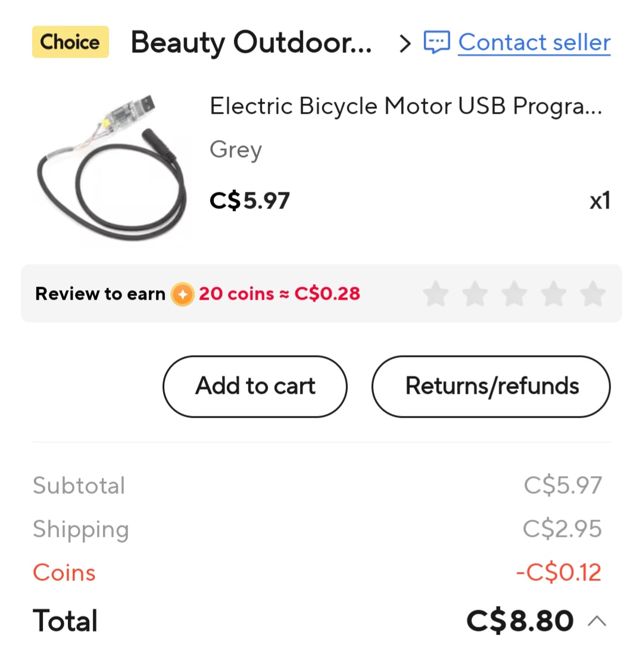The image size is (639, 672).
Task: Collapse the Total price breakdown arrow
Action: click(597, 621)
